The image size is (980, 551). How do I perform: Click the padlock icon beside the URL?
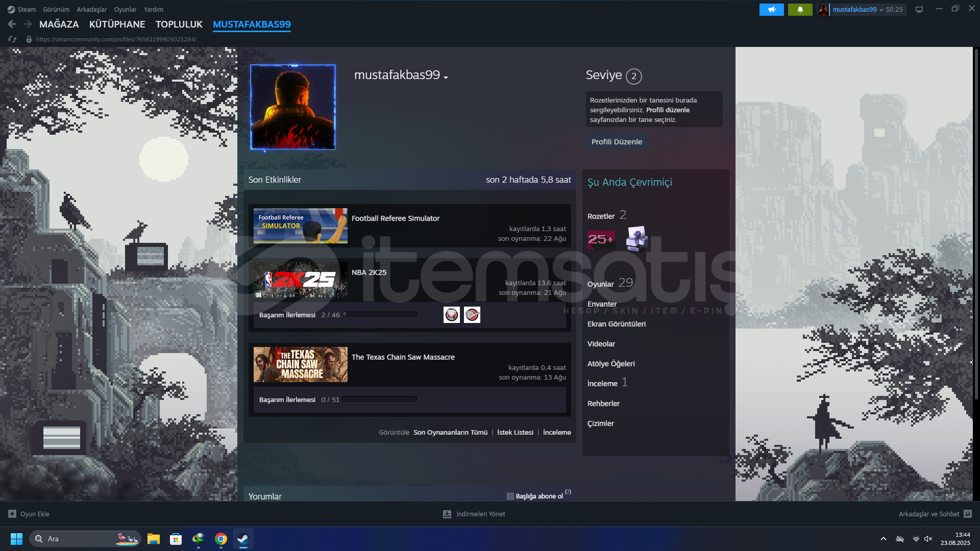[29, 39]
